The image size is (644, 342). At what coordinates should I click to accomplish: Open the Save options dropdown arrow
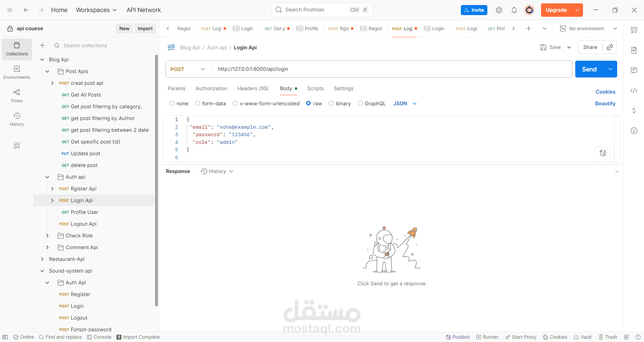click(569, 47)
